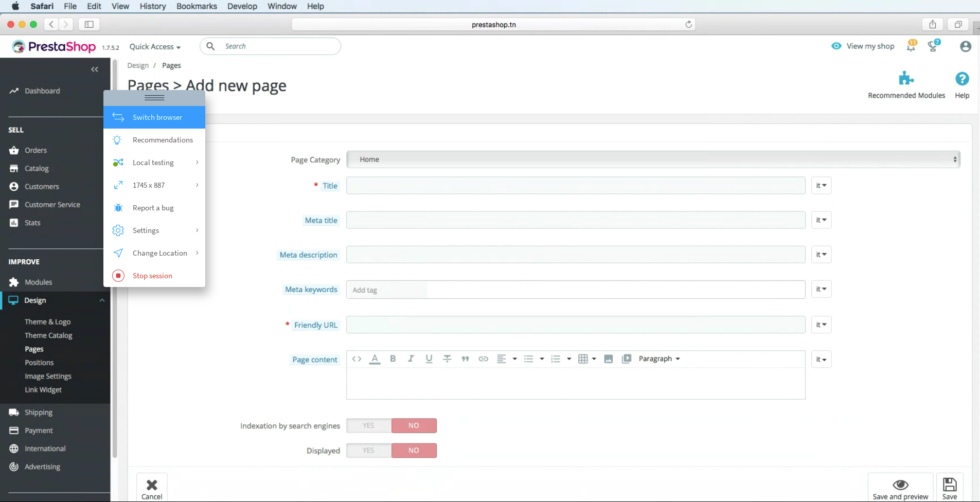Click the Add tag meta keywords field

pyautogui.click(x=576, y=290)
